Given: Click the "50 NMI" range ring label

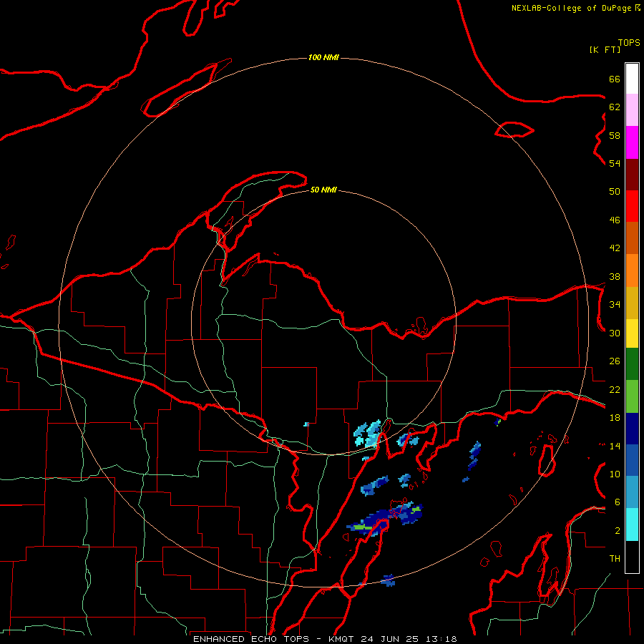Looking at the screenshot, I should [x=323, y=190].
